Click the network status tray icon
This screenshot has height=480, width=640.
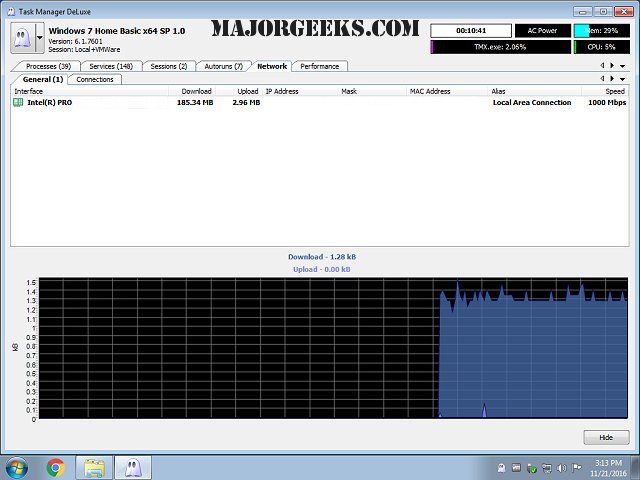pyautogui.click(x=547, y=468)
